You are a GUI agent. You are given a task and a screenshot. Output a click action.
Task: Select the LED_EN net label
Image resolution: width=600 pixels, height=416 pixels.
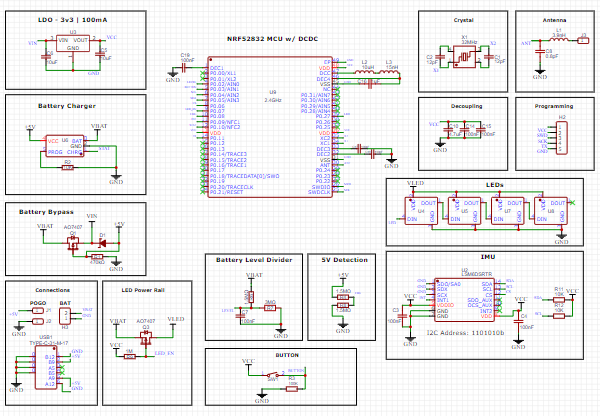coord(164,353)
